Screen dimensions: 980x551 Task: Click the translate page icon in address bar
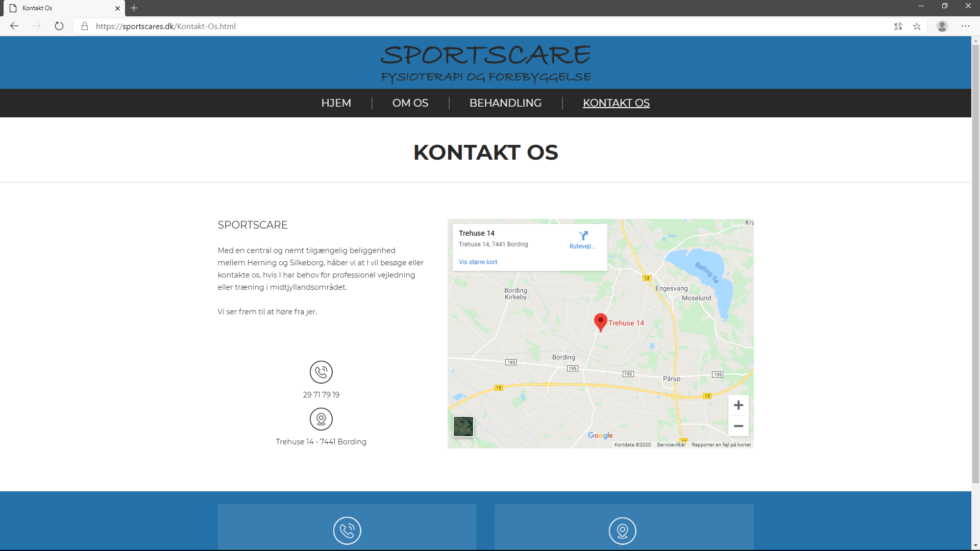pyautogui.click(x=898, y=26)
